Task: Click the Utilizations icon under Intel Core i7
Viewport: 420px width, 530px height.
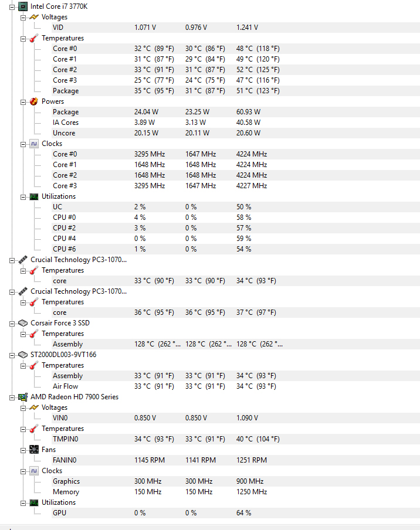Action: click(x=34, y=196)
